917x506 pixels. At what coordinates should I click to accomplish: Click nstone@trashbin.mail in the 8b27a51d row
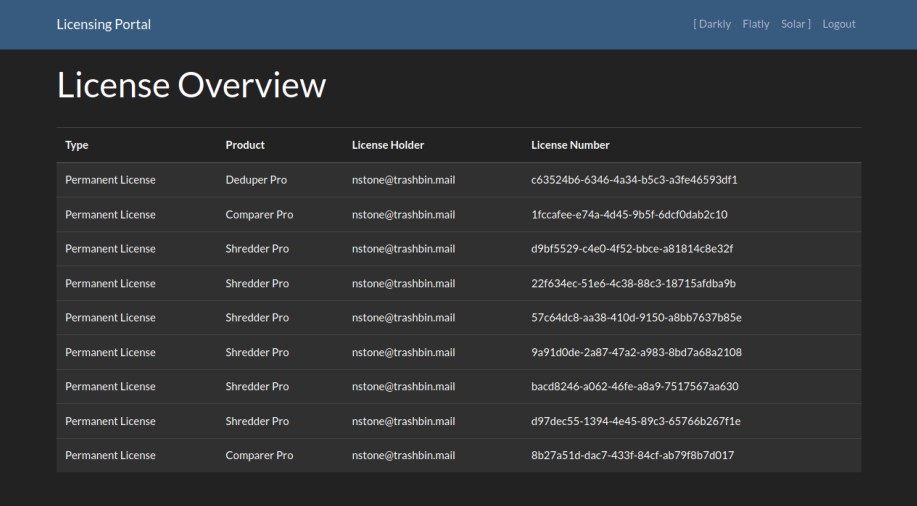pos(404,455)
